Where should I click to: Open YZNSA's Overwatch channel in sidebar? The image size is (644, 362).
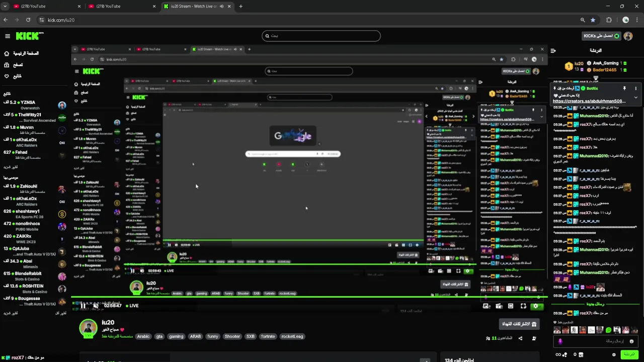click(x=35, y=105)
